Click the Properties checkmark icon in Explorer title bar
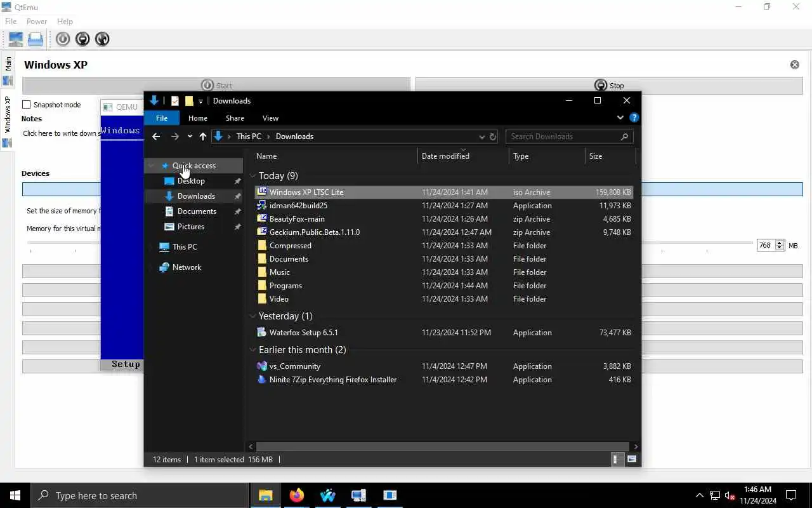This screenshot has width=812, height=508. pyautogui.click(x=174, y=101)
